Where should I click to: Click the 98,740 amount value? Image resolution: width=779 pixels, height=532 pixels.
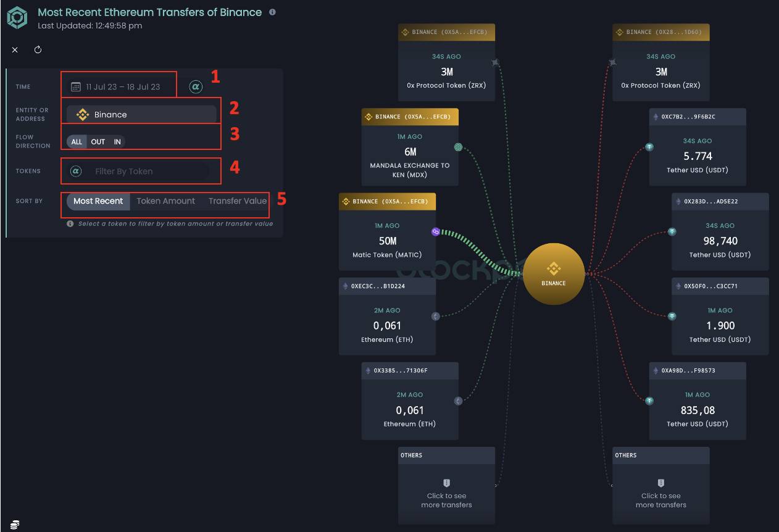tap(720, 241)
